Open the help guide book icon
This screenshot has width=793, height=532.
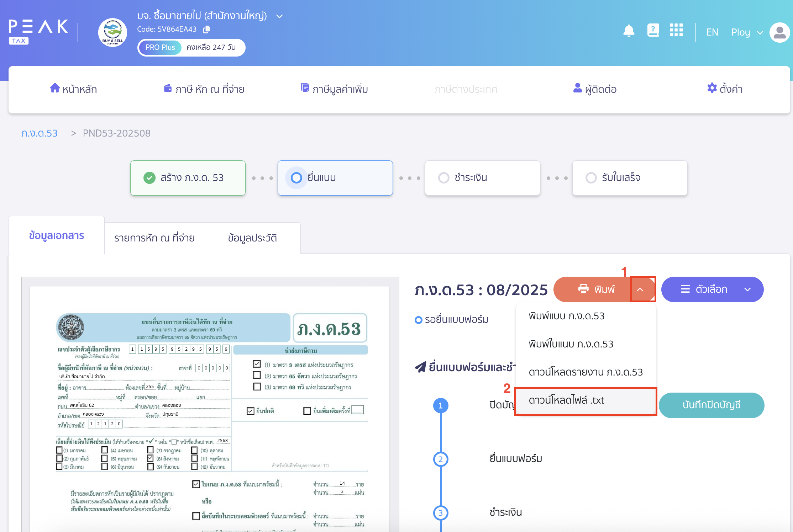click(x=653, y=31)
